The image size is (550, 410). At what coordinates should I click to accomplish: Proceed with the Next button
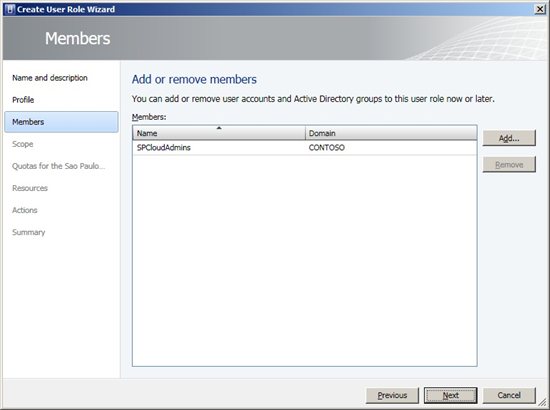coord(450,395)
